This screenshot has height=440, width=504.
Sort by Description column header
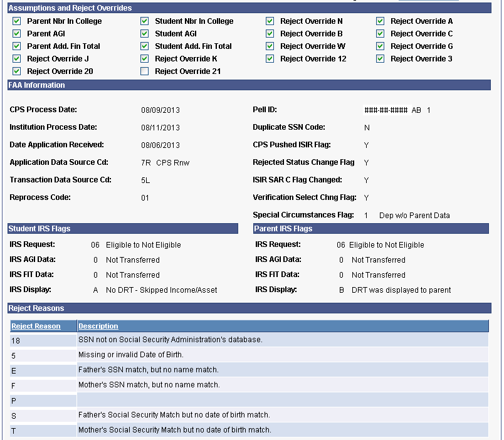pos(98,326)
